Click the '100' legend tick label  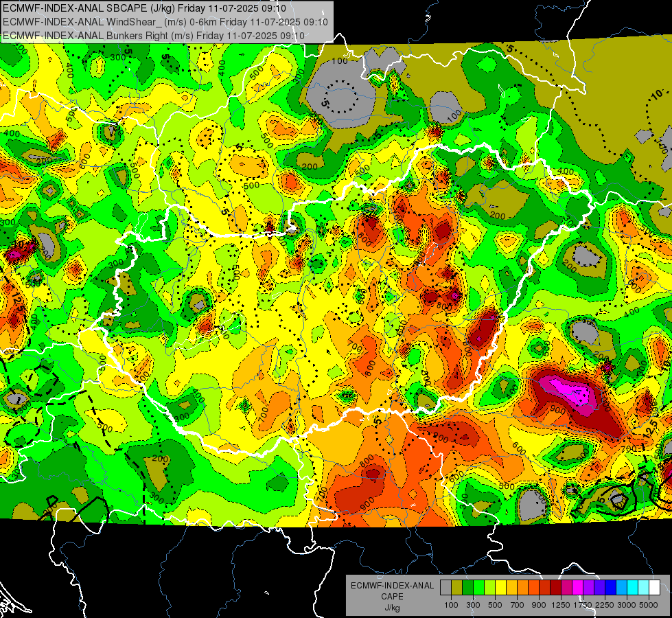point(451,605)
